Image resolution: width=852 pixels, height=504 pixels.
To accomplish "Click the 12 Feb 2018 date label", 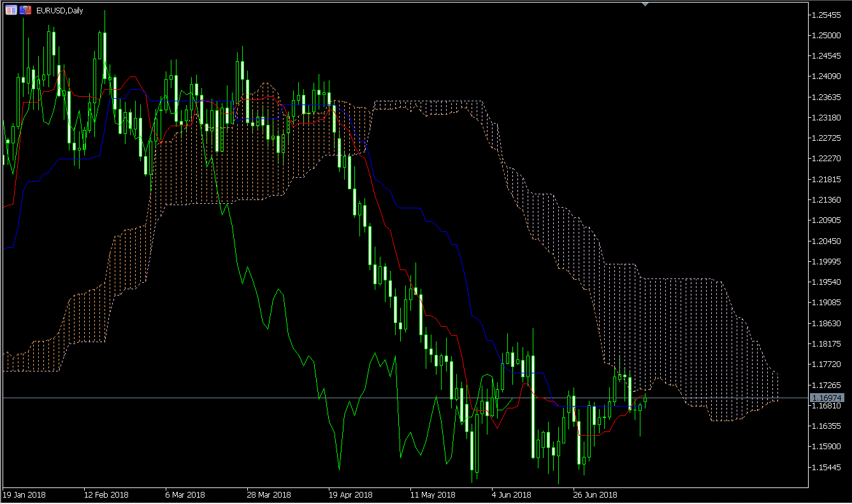I will 106,494.
